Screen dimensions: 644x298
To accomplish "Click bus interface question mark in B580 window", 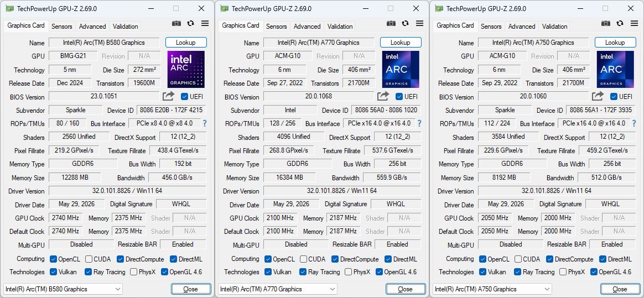I will click(x=205, y=123).
